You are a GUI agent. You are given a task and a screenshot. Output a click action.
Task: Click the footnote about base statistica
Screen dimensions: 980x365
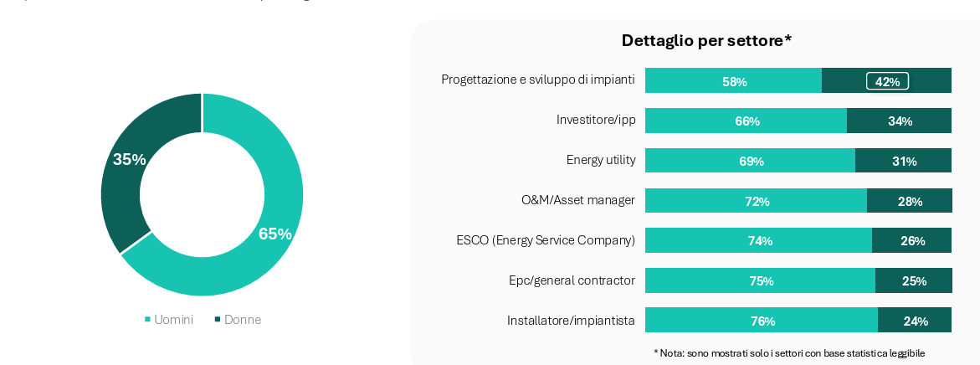point(789,353)
